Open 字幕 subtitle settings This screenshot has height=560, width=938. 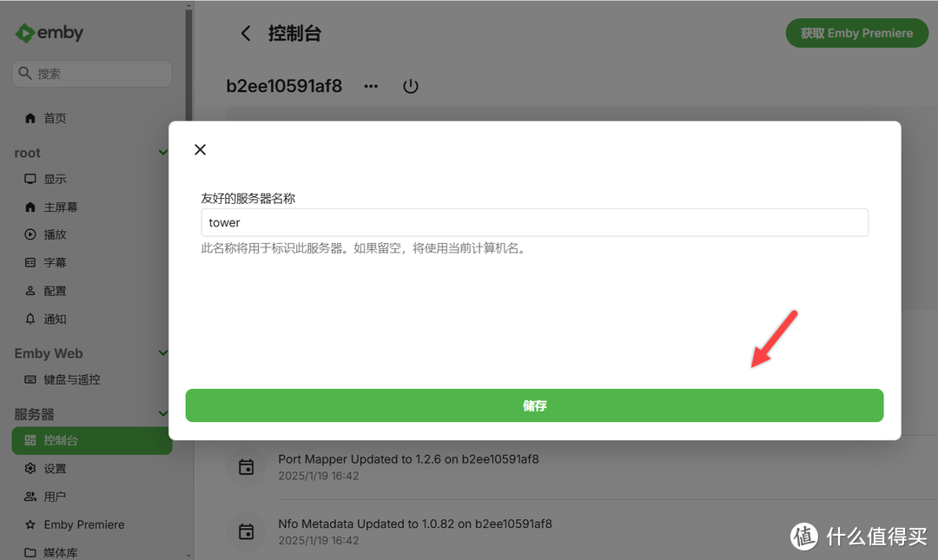(92, 262)
